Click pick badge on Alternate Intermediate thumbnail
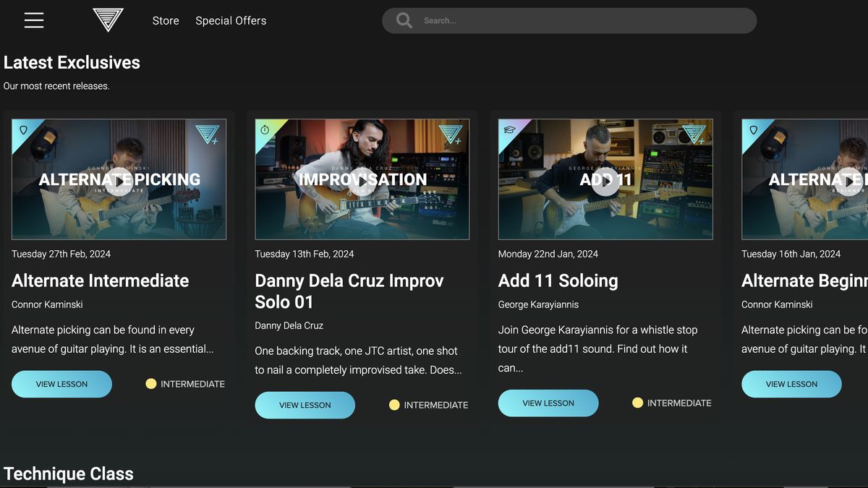 click(x=23, y=130)
